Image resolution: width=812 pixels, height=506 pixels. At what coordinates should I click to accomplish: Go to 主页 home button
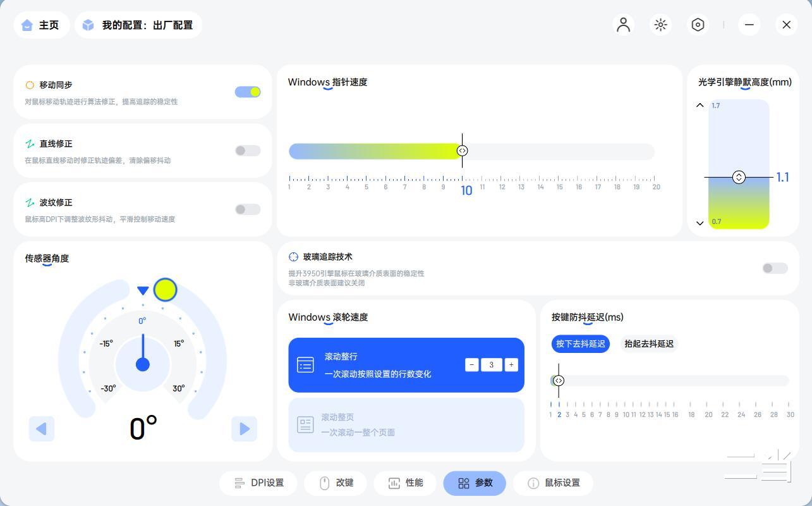click(x=42, y=25)
